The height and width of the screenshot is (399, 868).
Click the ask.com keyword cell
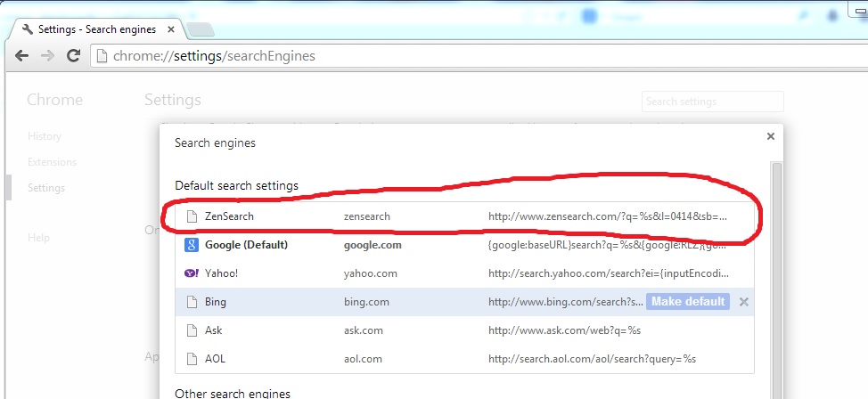[x=363, y=330]
